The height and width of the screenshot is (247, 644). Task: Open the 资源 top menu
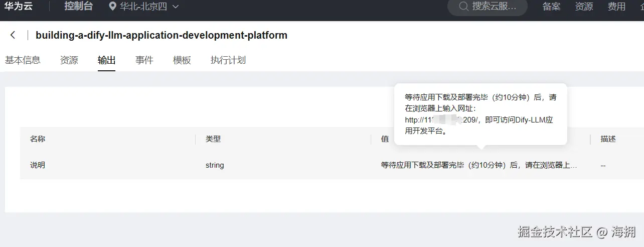tap(584, 7)
